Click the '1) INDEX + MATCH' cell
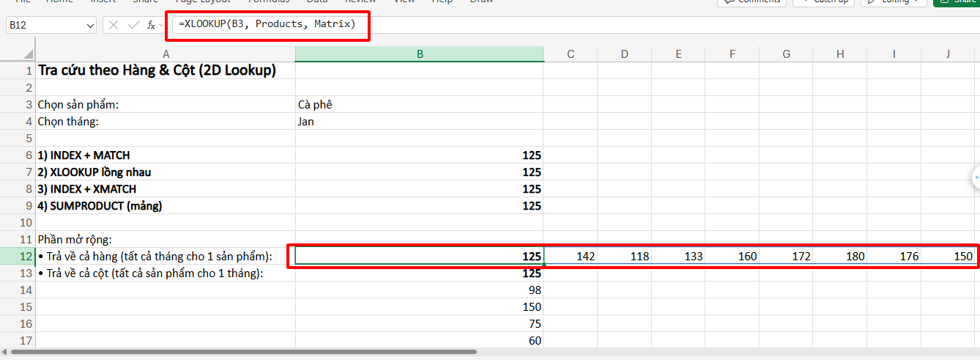Viewport: 980px width, 360px height. click(x=166, y=155)
